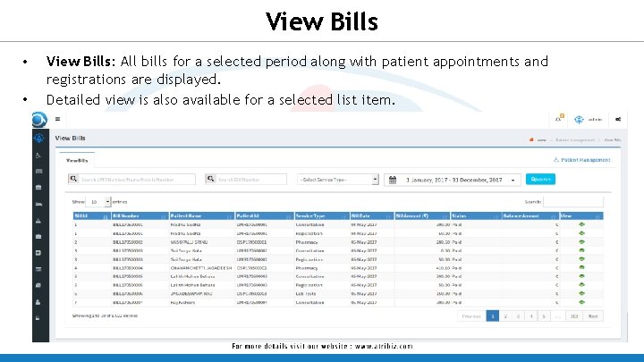Sort by Balance Amount column header
644x362 pixels.
[x=530, y=216]
